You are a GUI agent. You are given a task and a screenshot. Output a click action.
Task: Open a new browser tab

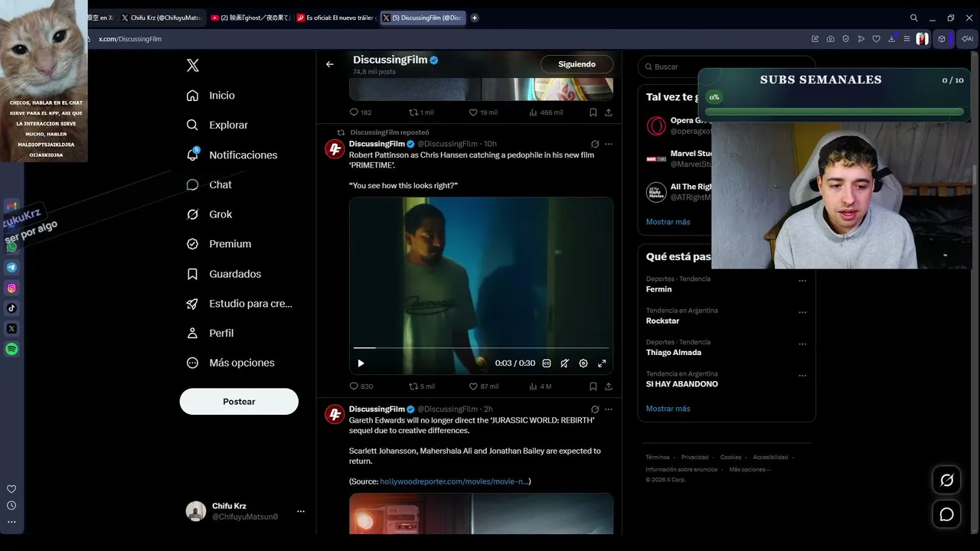click(475, 18)
